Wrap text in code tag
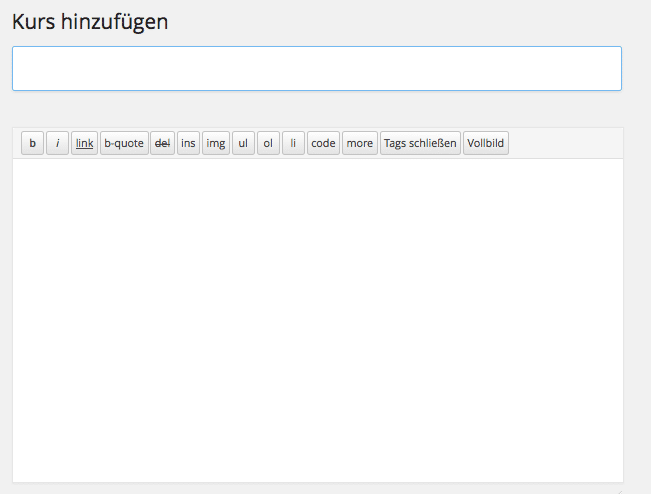Viewport: 651px width, 494px height. point(323,143)
